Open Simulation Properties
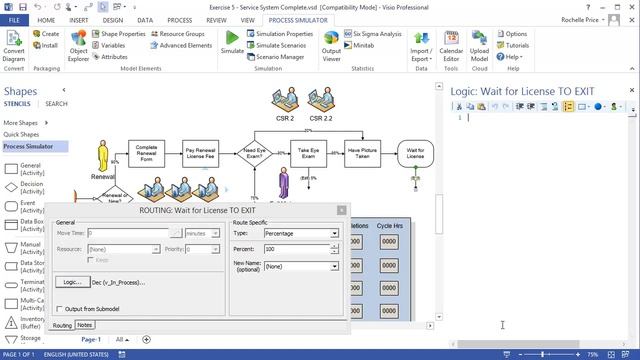The width and height of the screenshot is (640, 360). coord(280,34)
